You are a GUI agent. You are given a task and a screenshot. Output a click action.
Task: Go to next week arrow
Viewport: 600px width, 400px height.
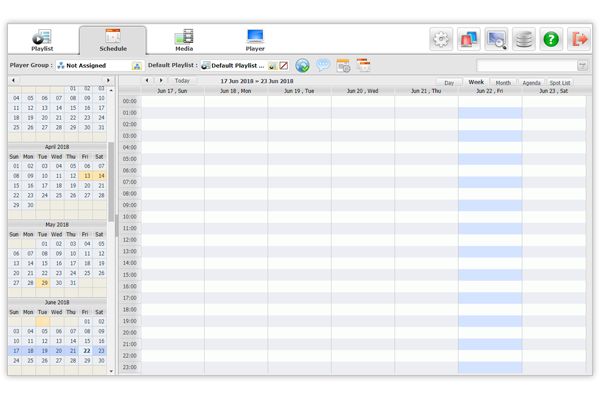161,80
